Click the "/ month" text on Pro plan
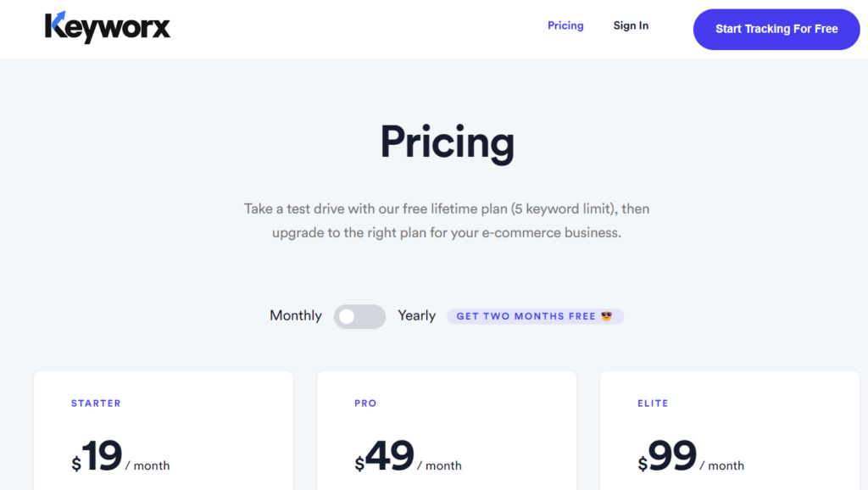 (439, 465)
